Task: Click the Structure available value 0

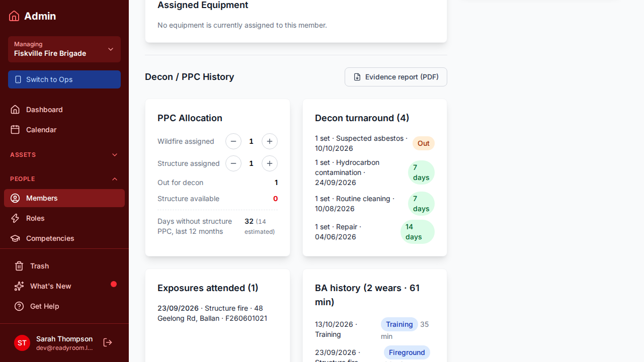Action: tap(275, 199)
